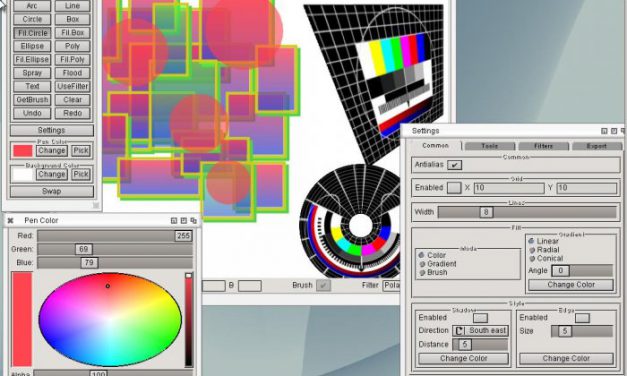Screen dimensions: 627x376
Task: Select the Arc tool
Action: click(x=32, y=6)
